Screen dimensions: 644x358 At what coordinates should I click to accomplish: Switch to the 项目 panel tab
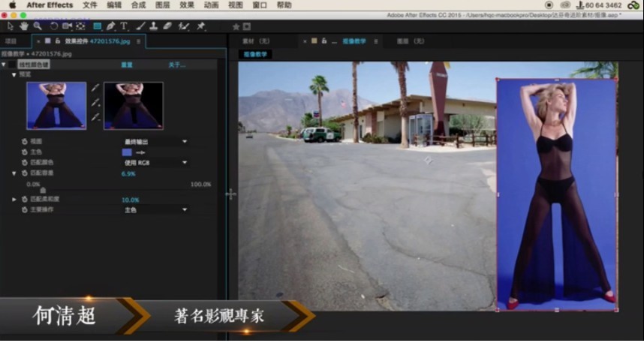coord(11,41)
